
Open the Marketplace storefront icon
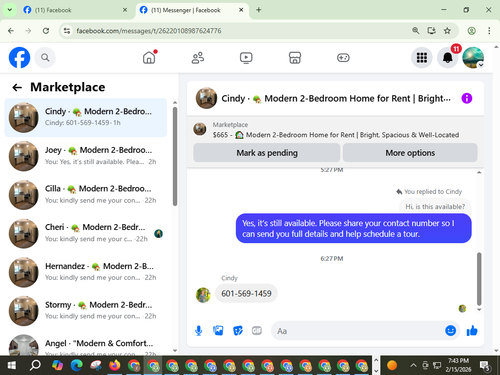295,58
